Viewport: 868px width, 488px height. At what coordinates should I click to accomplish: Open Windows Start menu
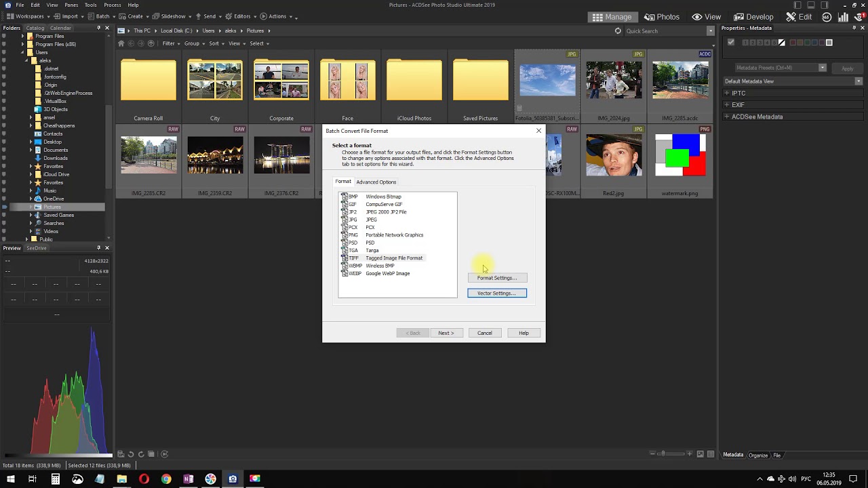point(10,479)
